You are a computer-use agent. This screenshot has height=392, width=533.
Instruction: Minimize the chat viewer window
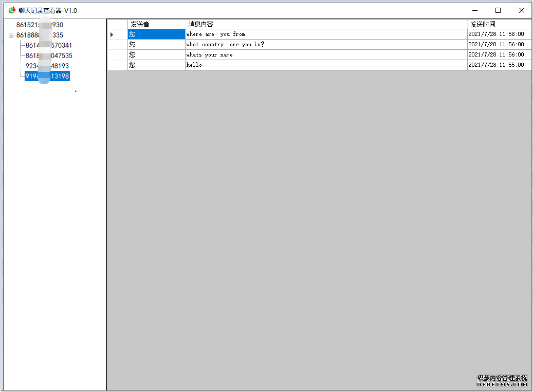tap(474, 10)
